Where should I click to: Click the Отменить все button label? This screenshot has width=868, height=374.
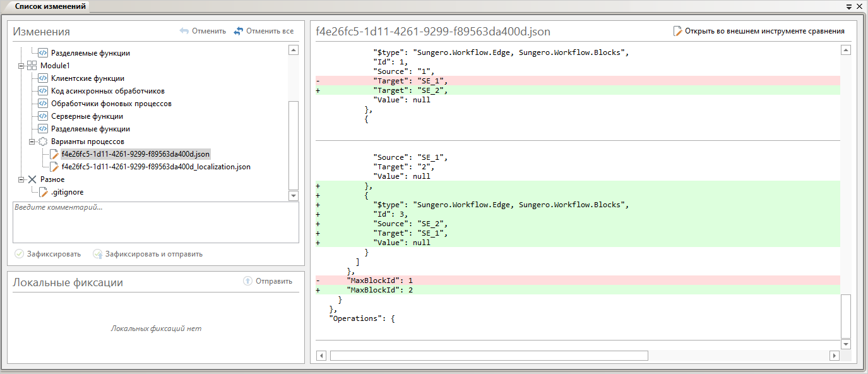pos(270,31)
